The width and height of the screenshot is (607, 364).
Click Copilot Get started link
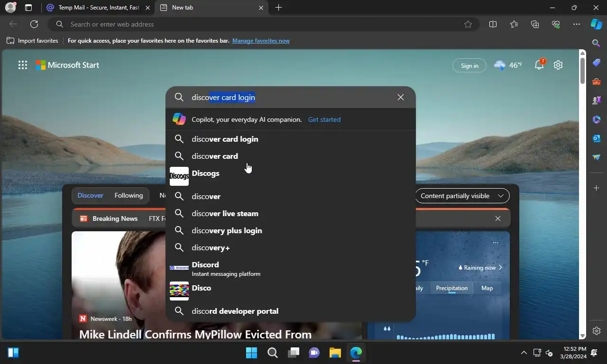click(x=324, y=119)
